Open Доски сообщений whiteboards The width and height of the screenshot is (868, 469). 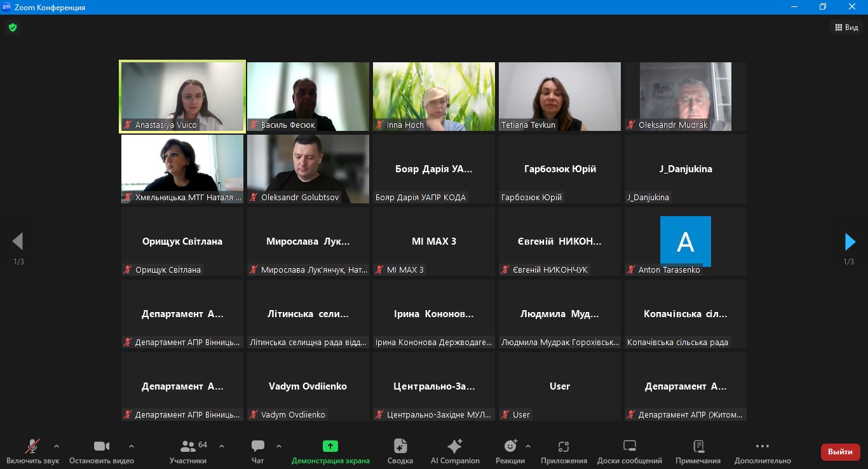[629, 451]
